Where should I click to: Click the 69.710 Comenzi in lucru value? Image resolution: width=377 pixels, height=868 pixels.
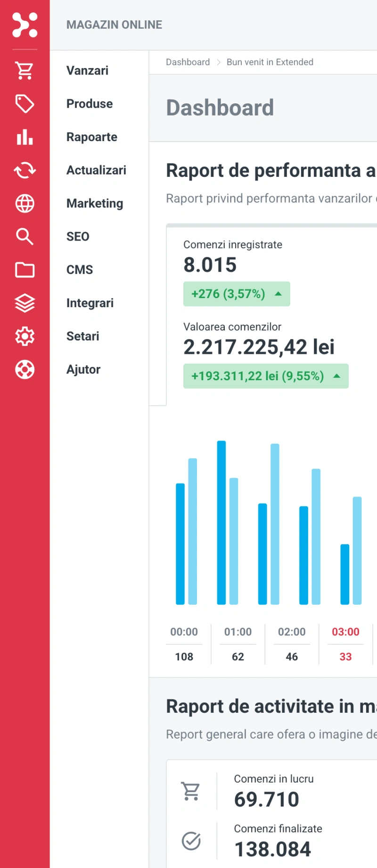point(267,800)
